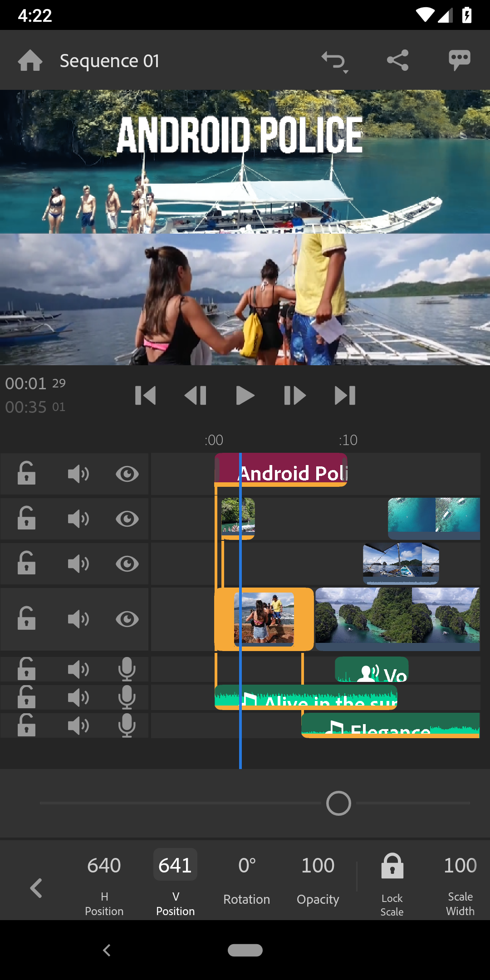
Task: Arm microphone on Alive in the sun track
Action: point(127,697)
